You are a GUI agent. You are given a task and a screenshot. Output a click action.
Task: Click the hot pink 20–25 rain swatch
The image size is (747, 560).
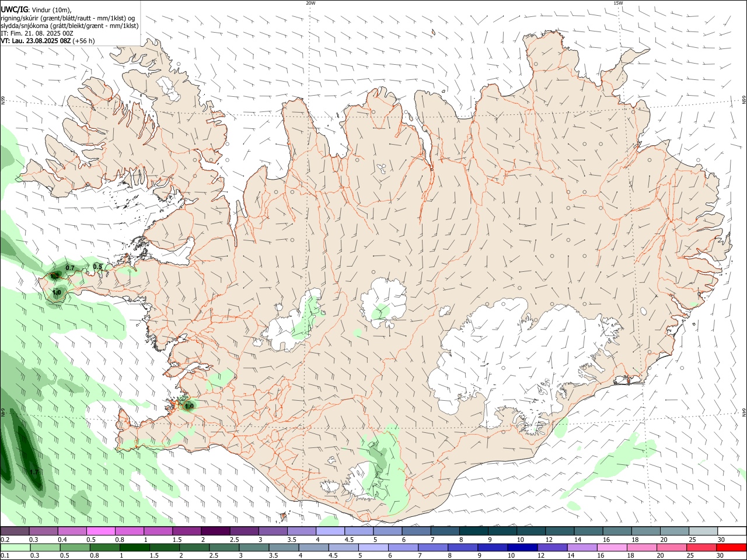pos(671,548)
